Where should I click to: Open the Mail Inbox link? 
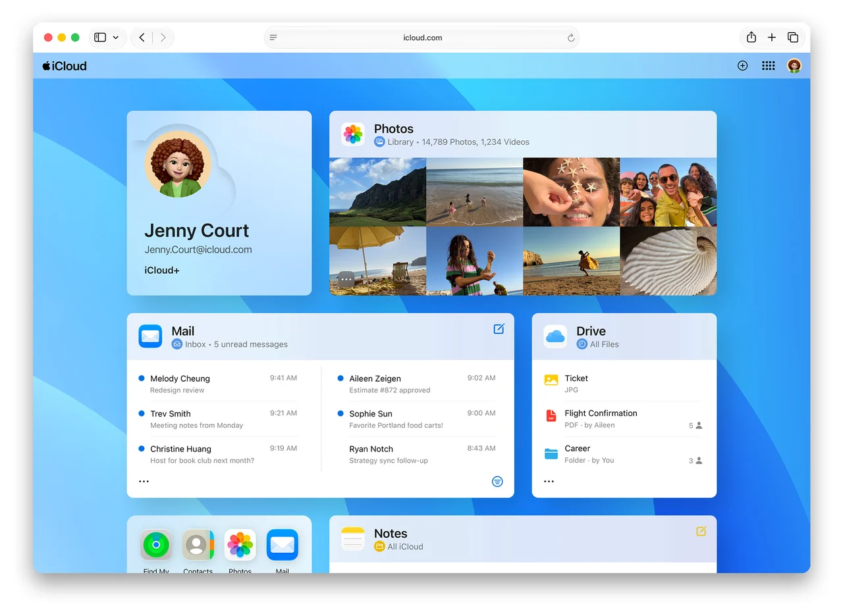(x=188, y=344)
